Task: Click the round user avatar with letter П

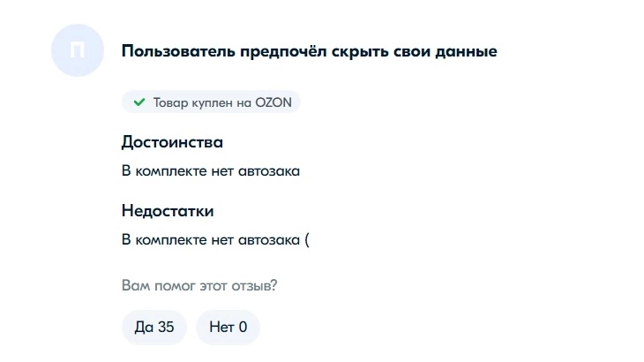Action: pyautogui.click(x=78, y=50)
